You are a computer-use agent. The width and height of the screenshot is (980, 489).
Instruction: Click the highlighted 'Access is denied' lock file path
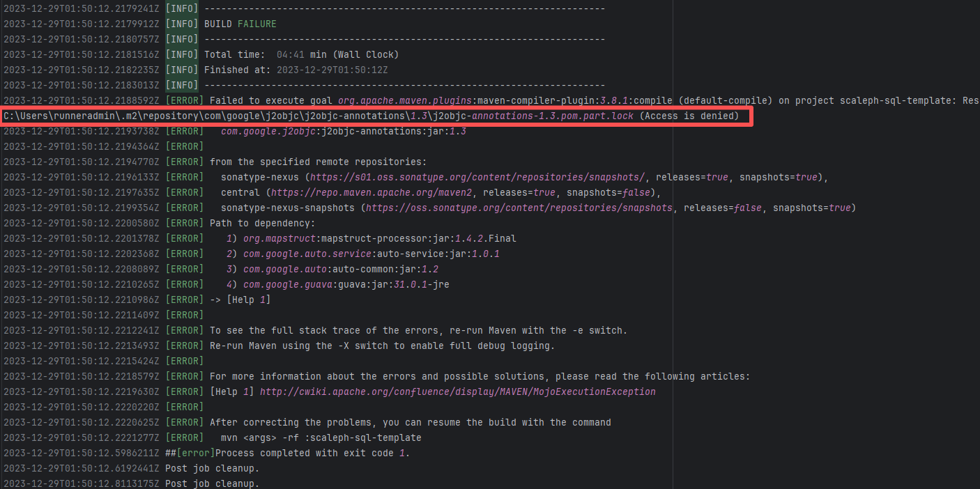(371, 116)
